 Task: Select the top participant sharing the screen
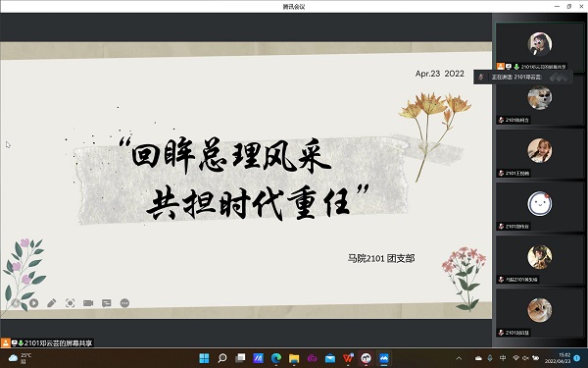[540, 46]
